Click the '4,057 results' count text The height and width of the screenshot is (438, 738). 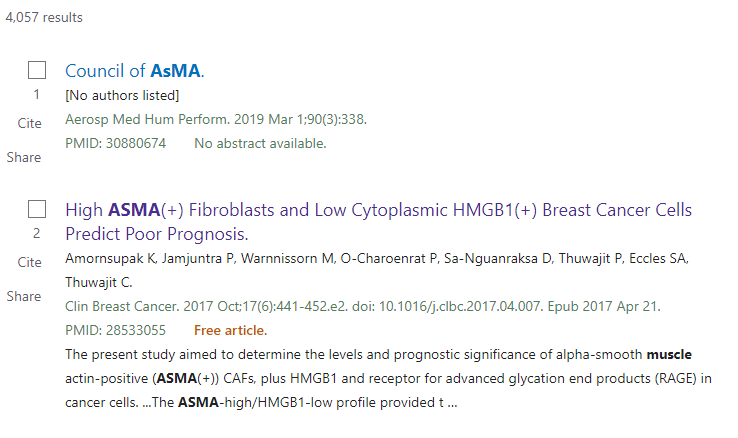pos(44,18)
